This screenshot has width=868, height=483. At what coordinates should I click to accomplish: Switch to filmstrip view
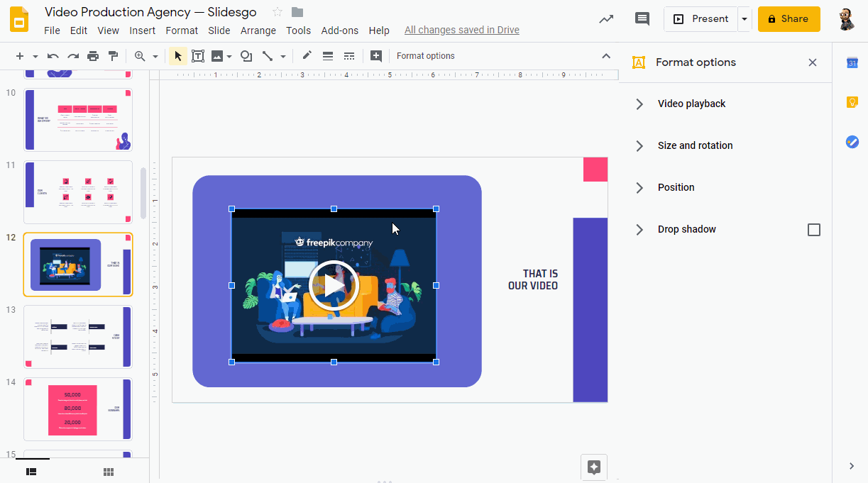point(31,472)
